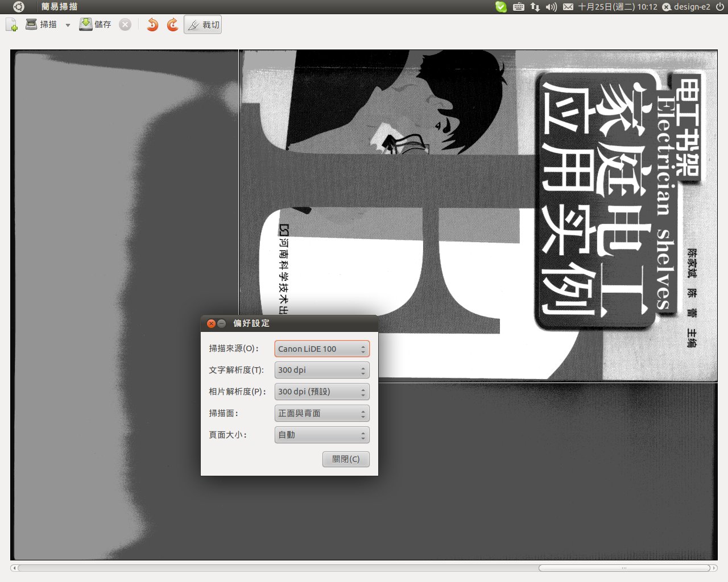Click the horizontal scrollbar thumb
Image resolution: width=728 pixels, height=582 pixels.
tap(624, 568)
